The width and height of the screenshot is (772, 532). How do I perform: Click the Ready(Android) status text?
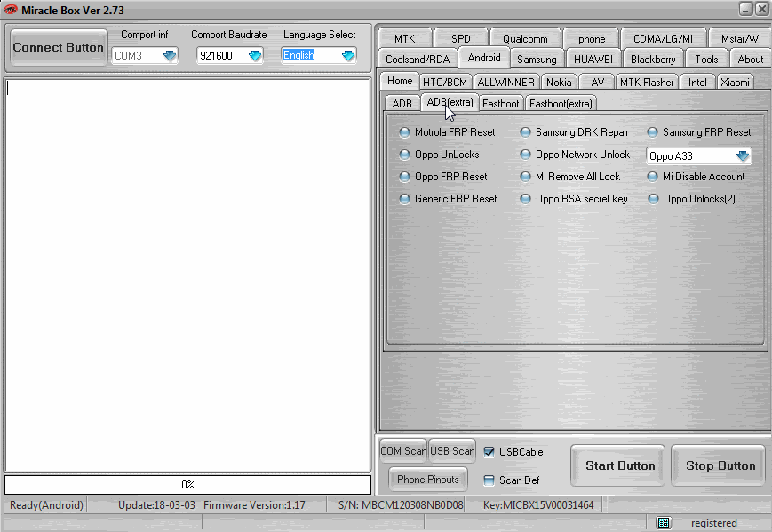[46, 505]
